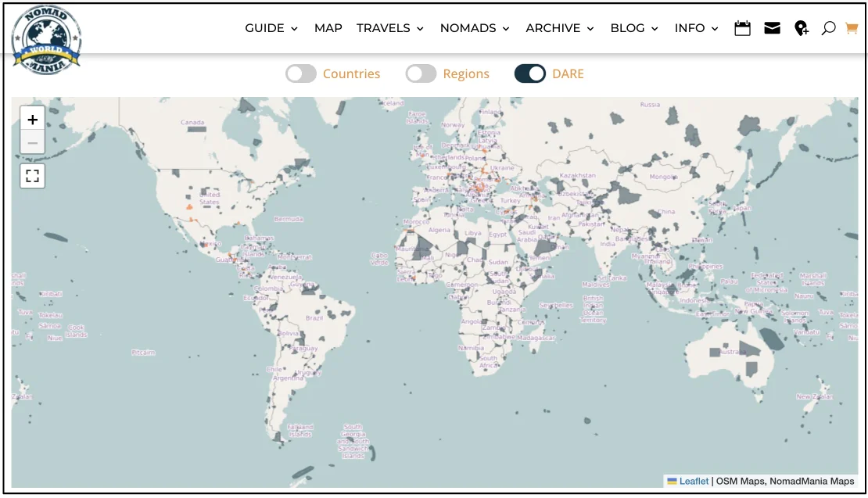
Task: Expand the INFO dropdown menu
Action: tap(696, 28)
